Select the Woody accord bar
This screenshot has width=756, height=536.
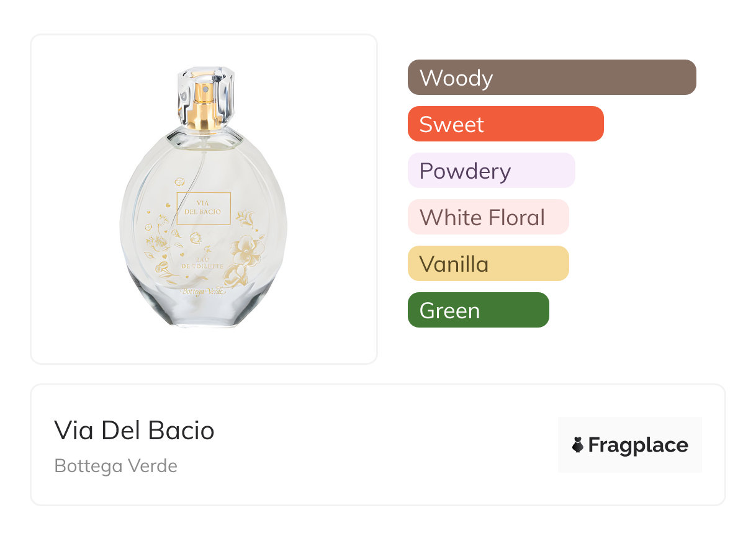pyautogui.click(x=552, y=78)
